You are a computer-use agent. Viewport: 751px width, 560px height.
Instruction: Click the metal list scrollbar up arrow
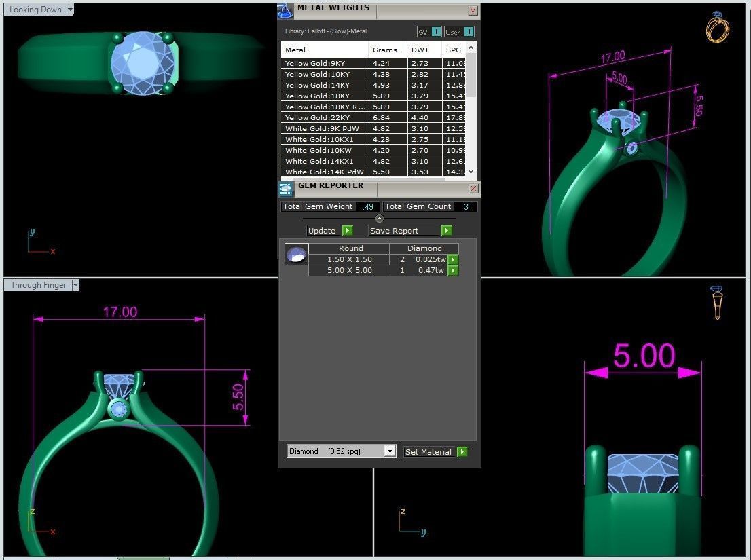471,48
